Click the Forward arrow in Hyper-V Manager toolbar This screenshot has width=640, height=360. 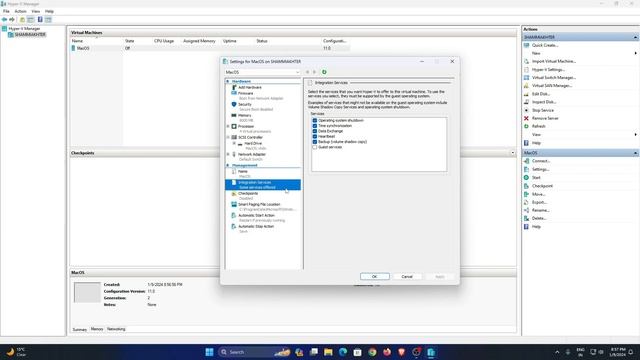click(12, 20)
